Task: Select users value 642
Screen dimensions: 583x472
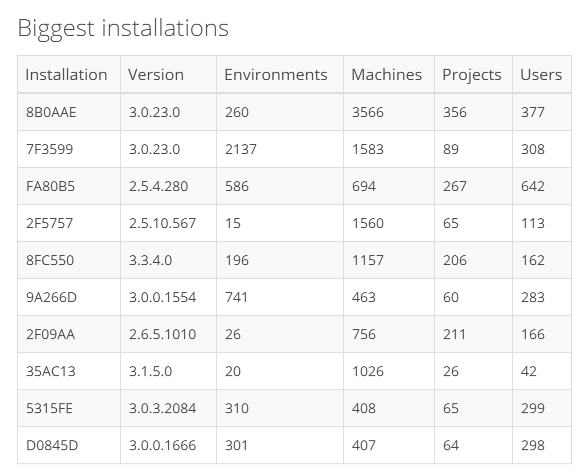Action: pyautogui.click(x=532, y=186)
